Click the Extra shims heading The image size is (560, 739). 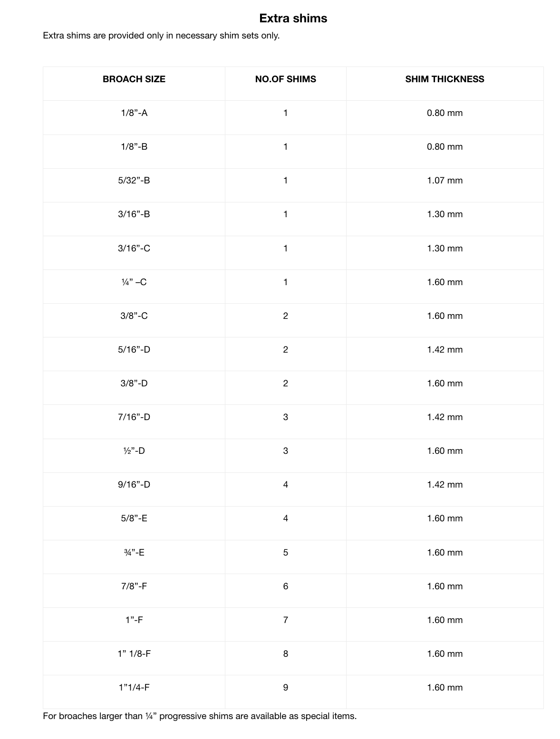click(x=293, y=18)
